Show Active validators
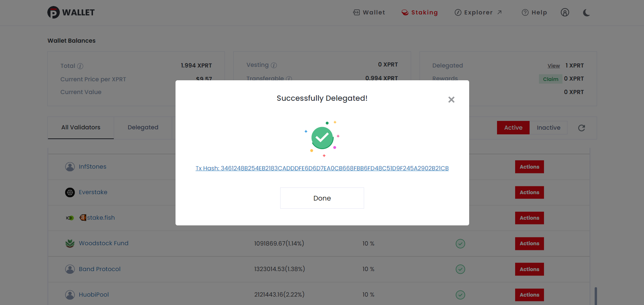 (513, 128)
